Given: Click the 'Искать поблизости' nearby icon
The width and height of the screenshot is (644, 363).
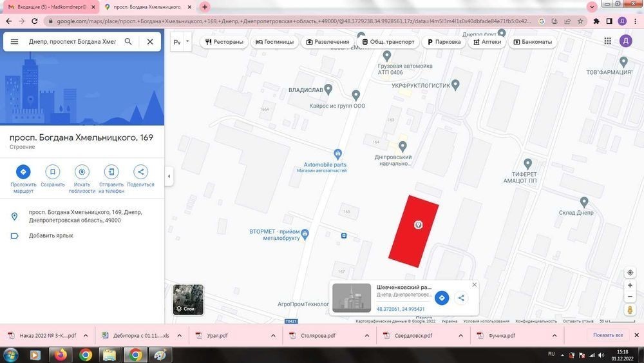Looking at the screenshot, I should point(82,172).
